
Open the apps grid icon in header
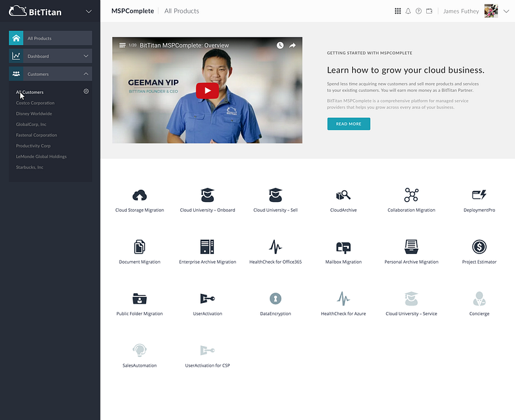point(398,11)
